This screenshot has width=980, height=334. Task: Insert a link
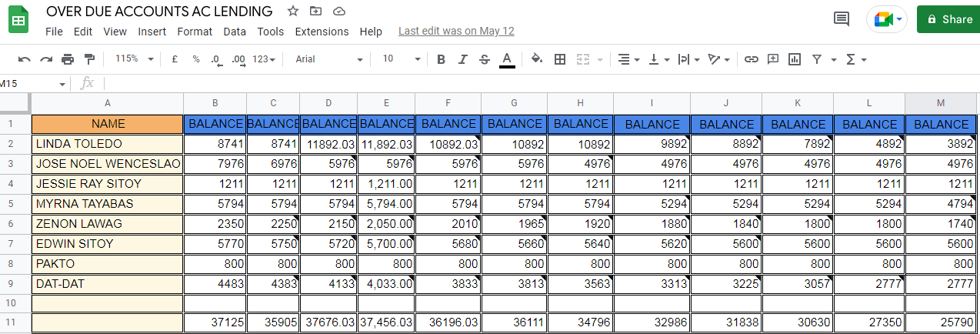pyautogui.click(x=752, y=59)
